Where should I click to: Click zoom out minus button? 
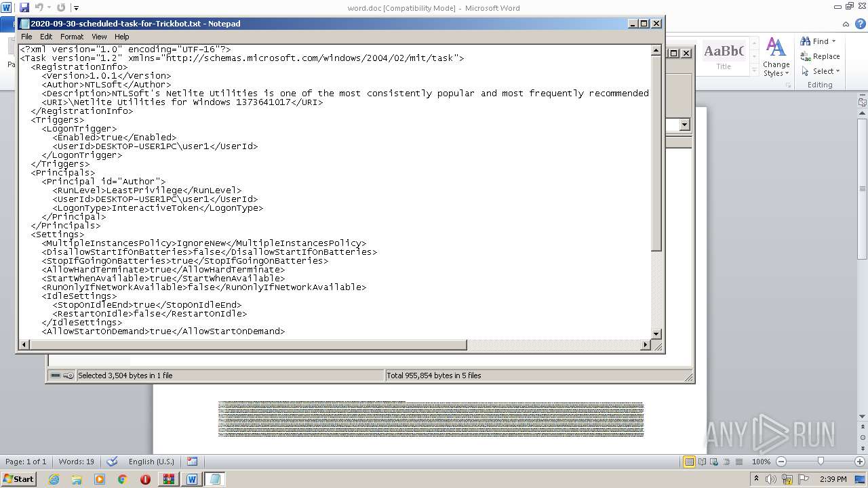[781, 462]
